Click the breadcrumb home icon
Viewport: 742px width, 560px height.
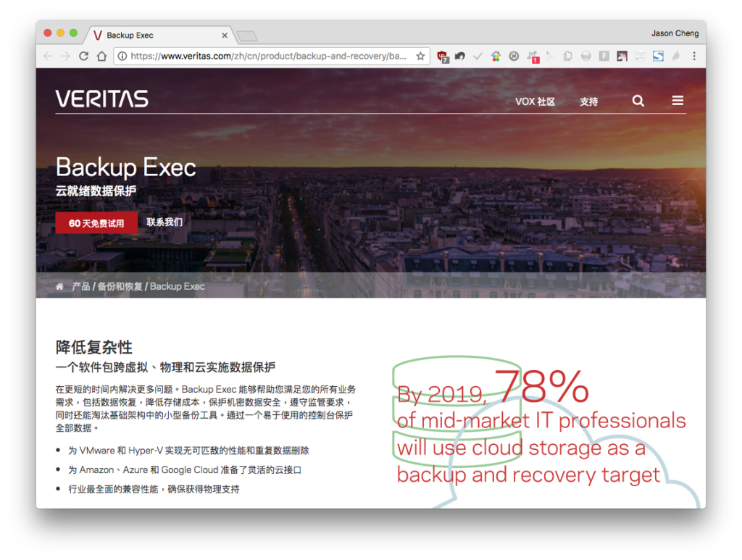click(59, 287)
